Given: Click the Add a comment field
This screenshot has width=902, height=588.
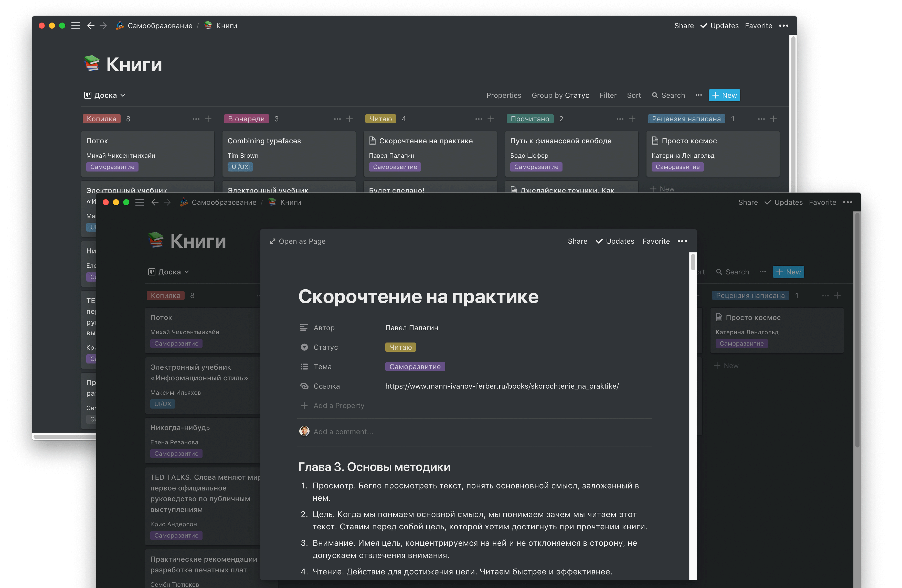Looking at the screenshot, I should 343,432.
